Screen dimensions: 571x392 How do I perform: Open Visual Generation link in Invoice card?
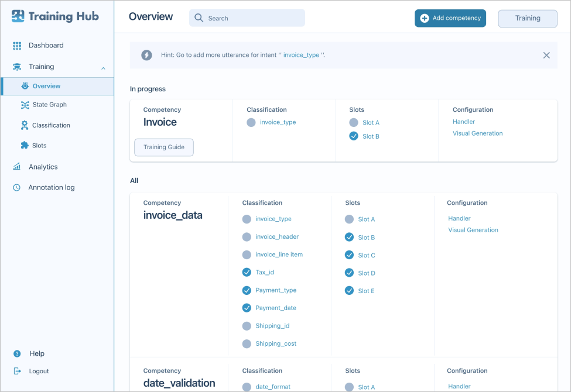[x=477, y=133]
